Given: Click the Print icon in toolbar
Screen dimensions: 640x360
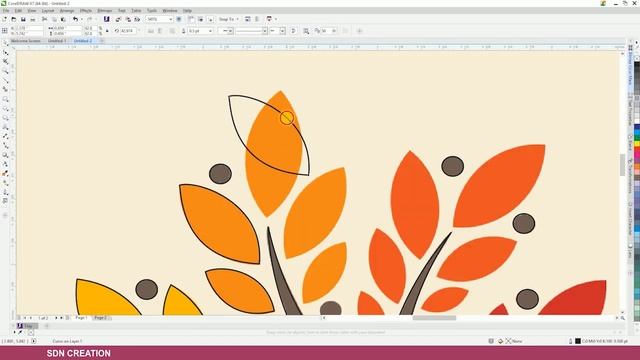Looking at the screenshot, I should pyautogui.click(x=33, y=19).
